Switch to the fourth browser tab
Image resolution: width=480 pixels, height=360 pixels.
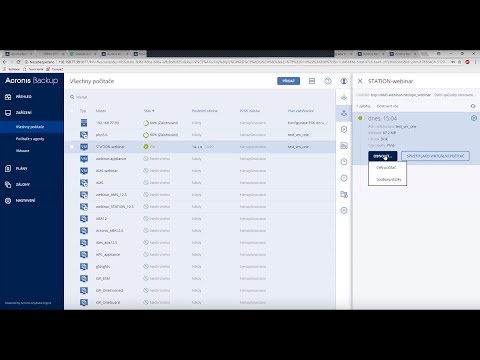click(115, 54)
